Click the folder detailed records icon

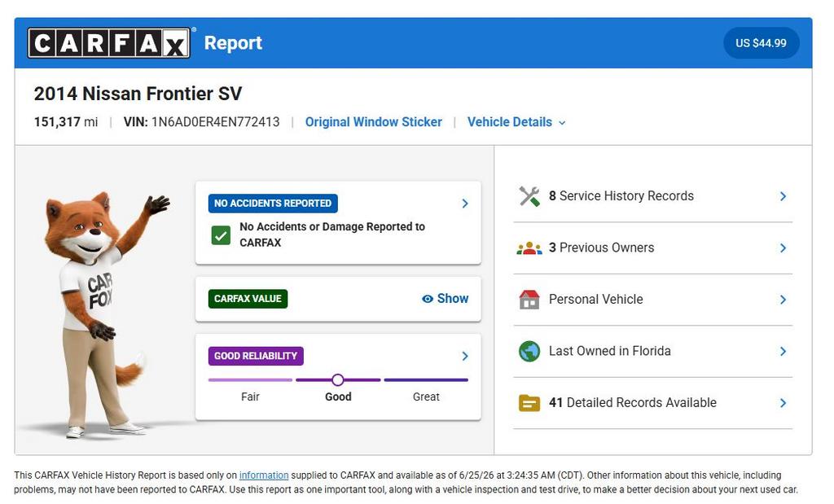point(529,403)
